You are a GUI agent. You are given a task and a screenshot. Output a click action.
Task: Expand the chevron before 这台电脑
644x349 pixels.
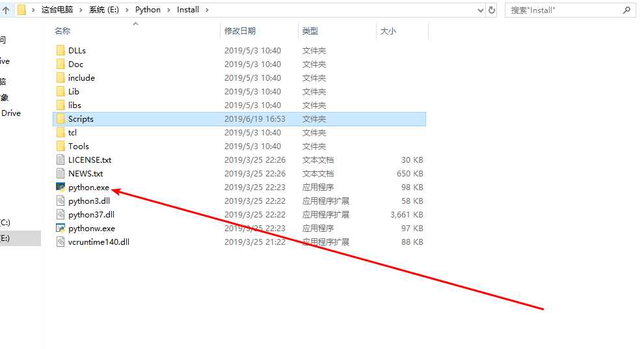(33, 10)
